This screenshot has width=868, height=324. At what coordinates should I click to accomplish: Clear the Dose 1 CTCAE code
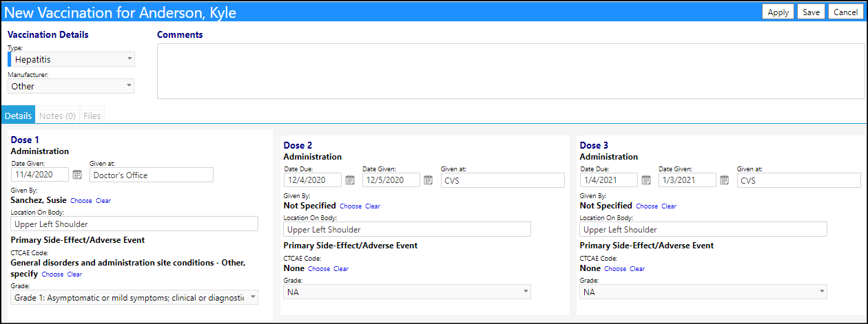[x=74, y=274]
